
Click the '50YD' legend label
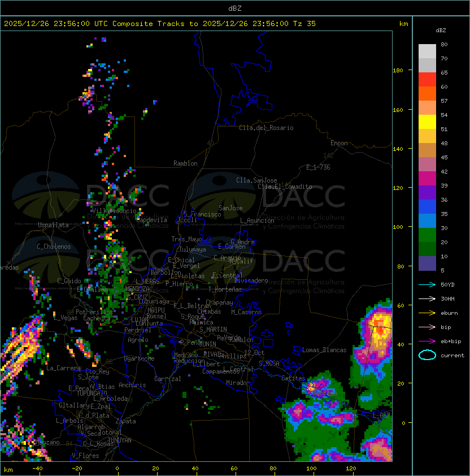coord(447,285)
